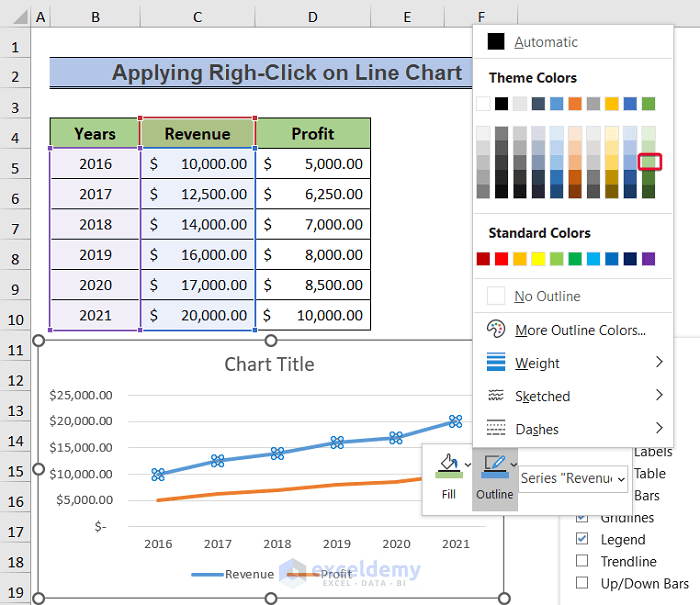Enable the Trendline checkbox
This screenshot has height=605, width=700.
[582, 560]
